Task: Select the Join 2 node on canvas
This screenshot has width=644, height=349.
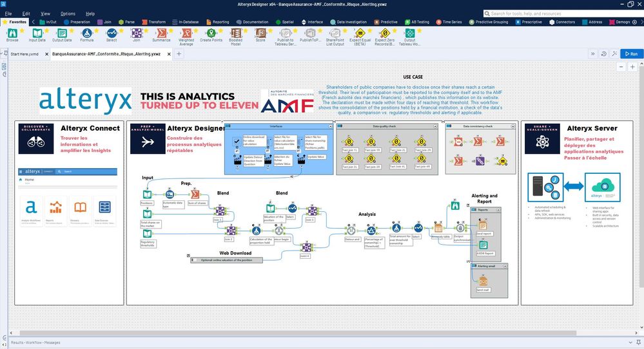Action: 231,231
